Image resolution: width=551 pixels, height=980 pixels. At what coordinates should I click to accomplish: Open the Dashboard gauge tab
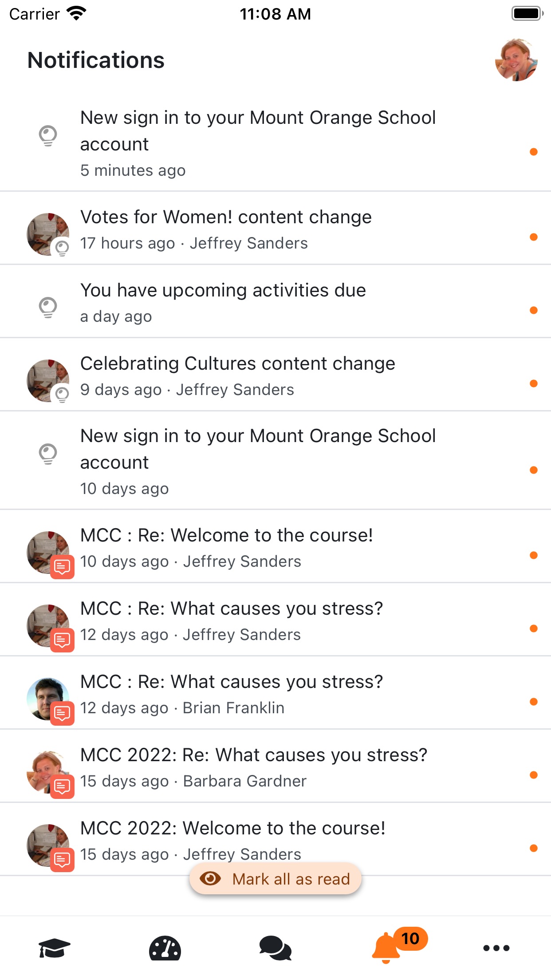[165, 948]
